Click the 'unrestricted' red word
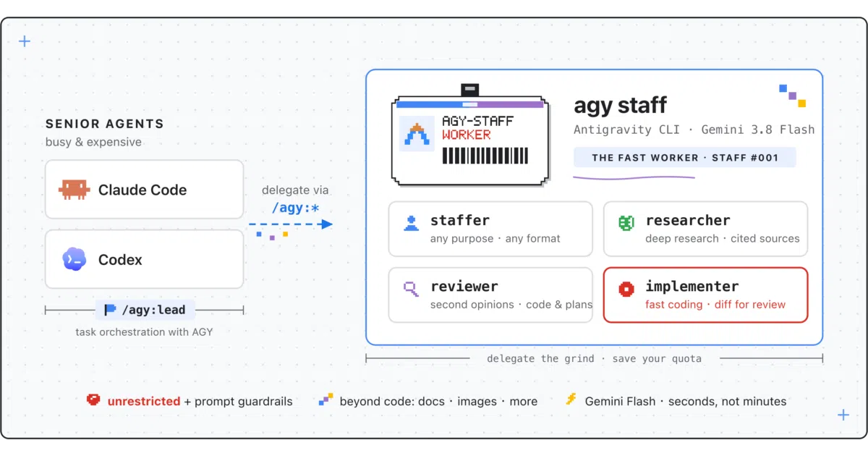The height and width of the screenshot is (456, 868). coord(144,401)
